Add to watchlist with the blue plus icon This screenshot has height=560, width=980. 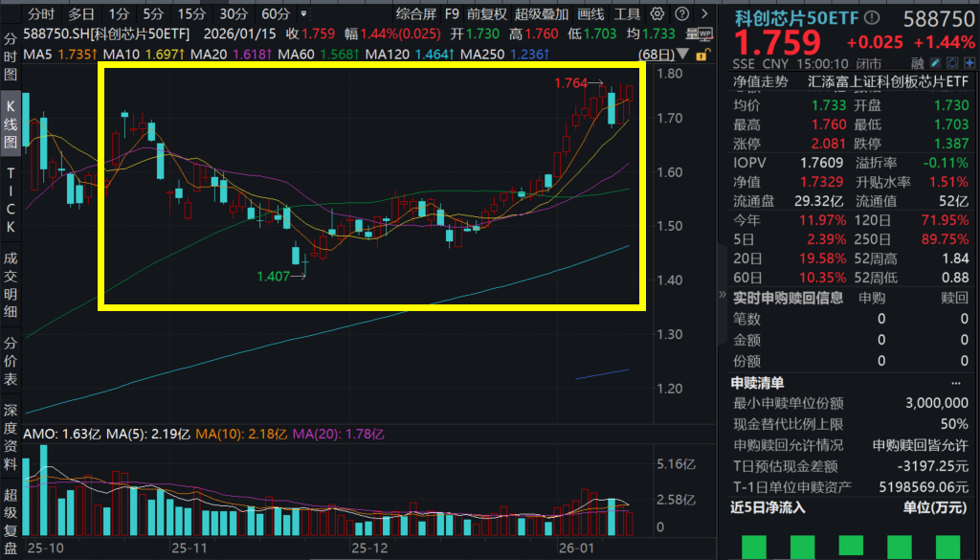click(971, 62)
